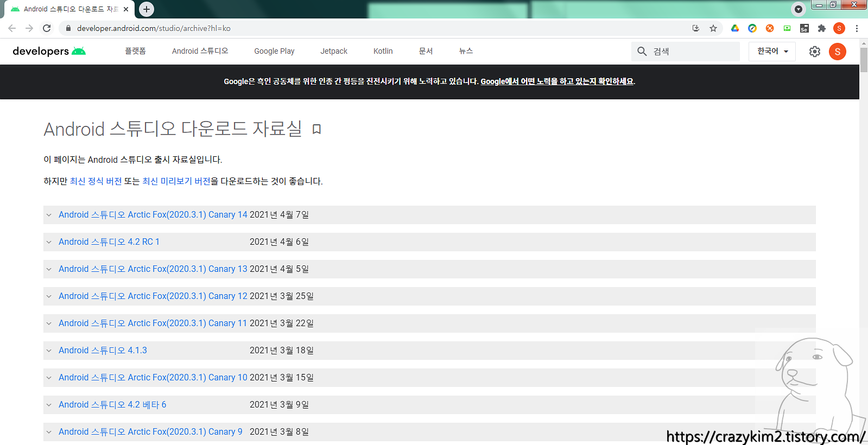The height and width of the screenshot is (445, 868).
Task: Open the 한국어 language dropdown
Action: point(772,51)
